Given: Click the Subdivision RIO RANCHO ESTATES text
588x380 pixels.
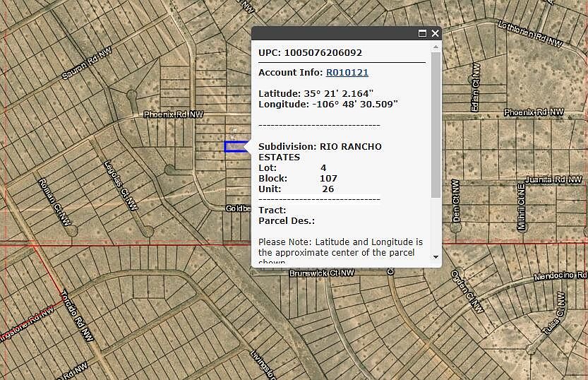Looking at the screenshot, I should coord(320,151).
